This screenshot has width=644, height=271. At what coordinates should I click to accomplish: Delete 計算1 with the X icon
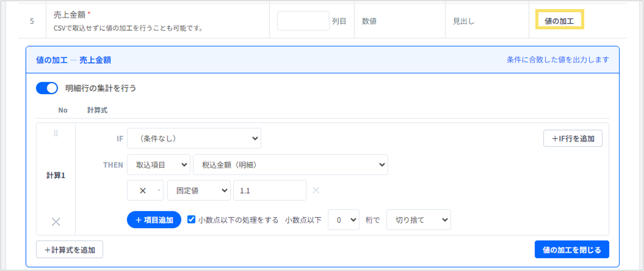point(56,222)
